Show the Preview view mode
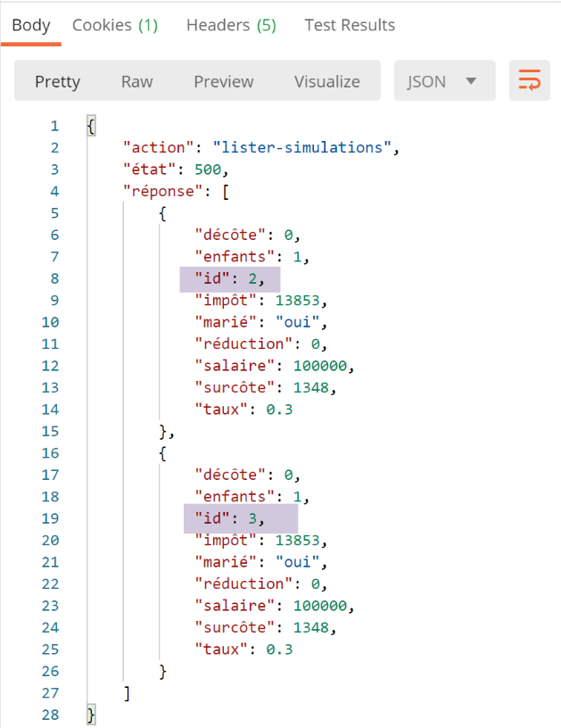The height and width of the screenshot is (728, 561). (223, 81)
